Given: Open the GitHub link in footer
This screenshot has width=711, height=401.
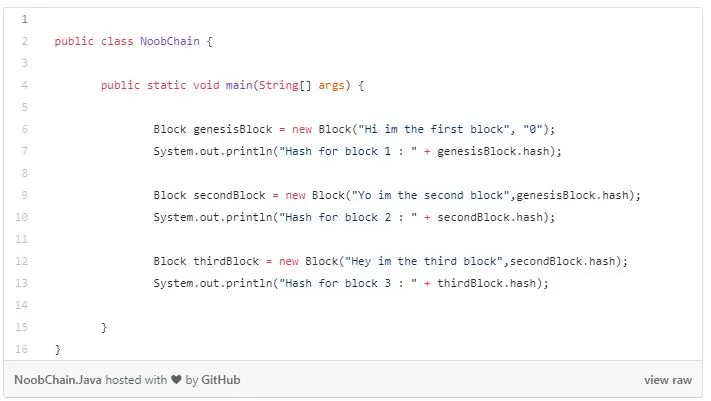Looking at the screenshot, I should click(x=220, y=380).
